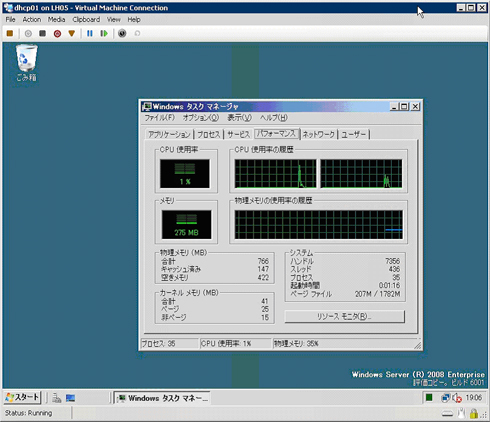Switch to the サービス tab

pyautogui.click(x=238, y=134)
